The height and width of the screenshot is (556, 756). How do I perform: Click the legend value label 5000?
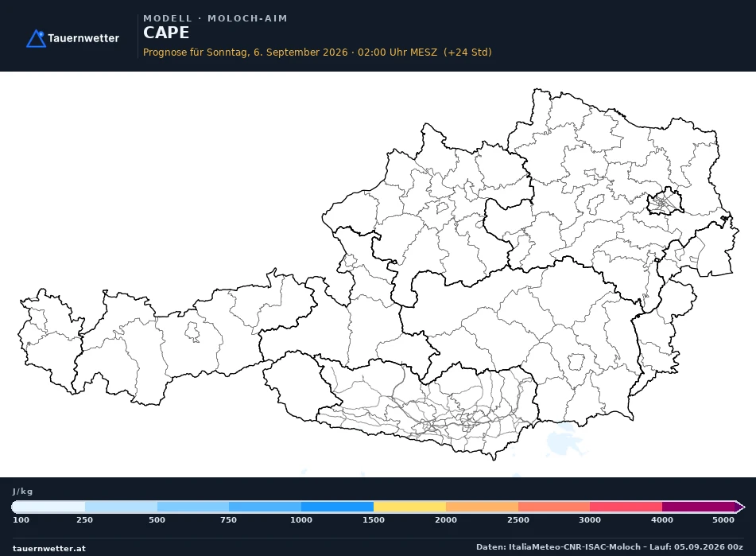[723, 520]
